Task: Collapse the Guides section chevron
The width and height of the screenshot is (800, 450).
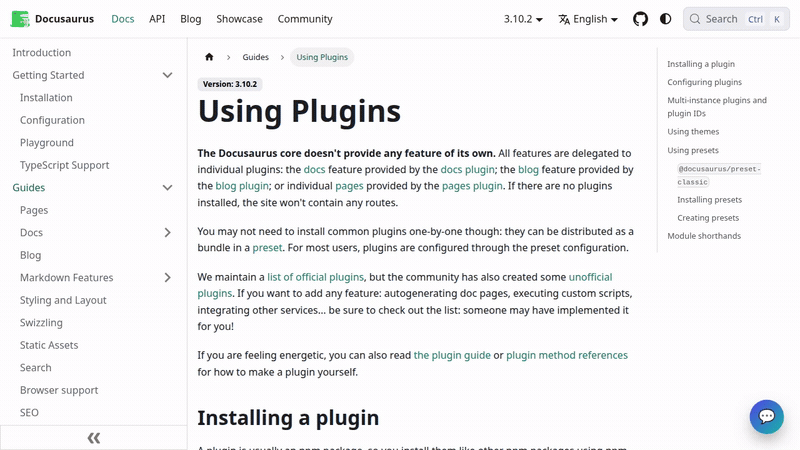Action: [167, 188]
